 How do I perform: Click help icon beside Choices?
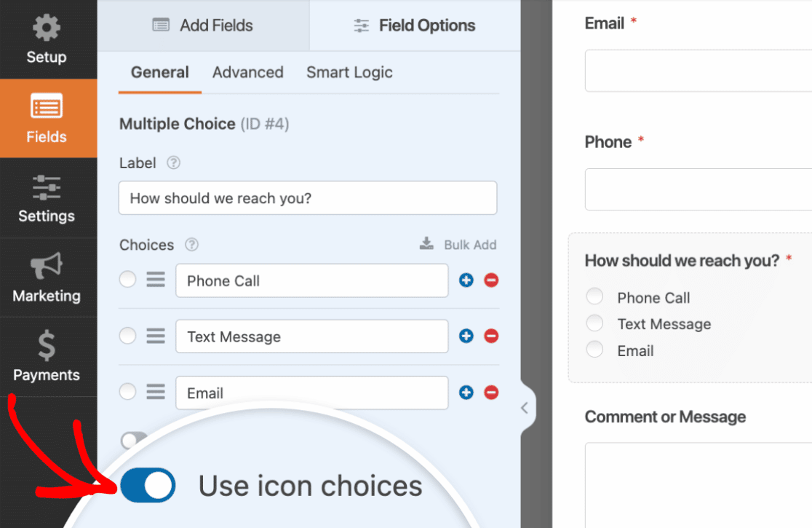[x=192, y=245]
